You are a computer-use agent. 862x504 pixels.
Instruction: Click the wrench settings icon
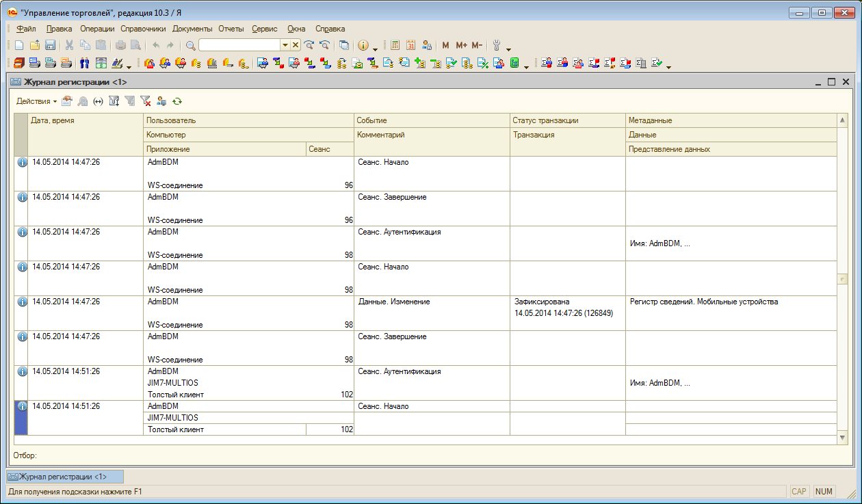(x=497, y=45)
